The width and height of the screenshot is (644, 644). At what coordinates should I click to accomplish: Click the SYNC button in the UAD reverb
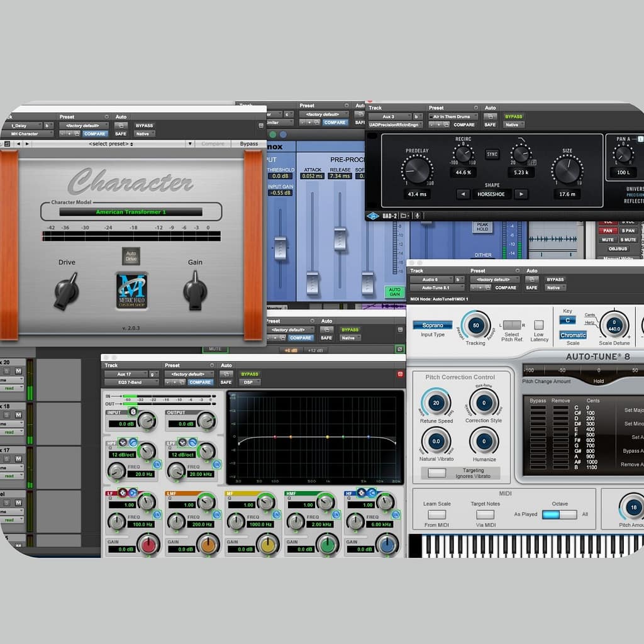tap(492, 154)
